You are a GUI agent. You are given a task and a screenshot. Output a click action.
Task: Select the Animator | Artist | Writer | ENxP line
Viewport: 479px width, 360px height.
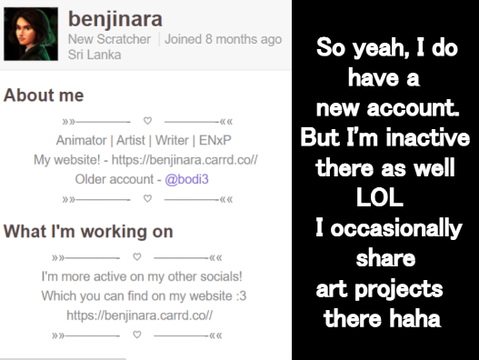[x=144, y=140]
